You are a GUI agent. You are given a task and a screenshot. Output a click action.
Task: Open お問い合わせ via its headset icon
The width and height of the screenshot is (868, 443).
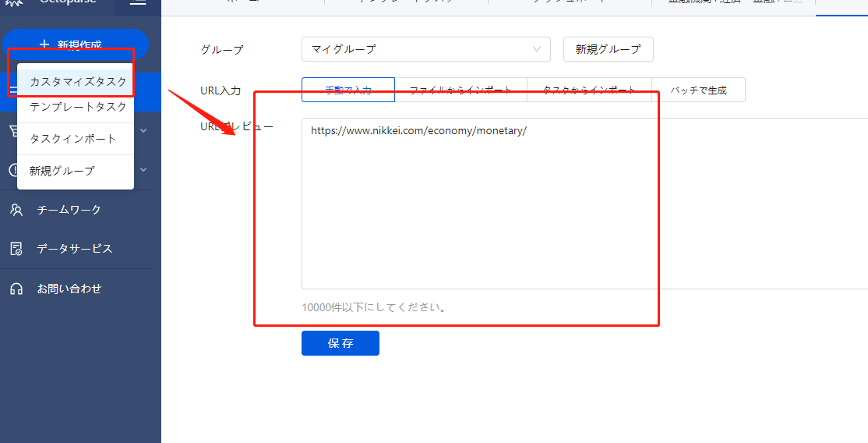(16, 289)
